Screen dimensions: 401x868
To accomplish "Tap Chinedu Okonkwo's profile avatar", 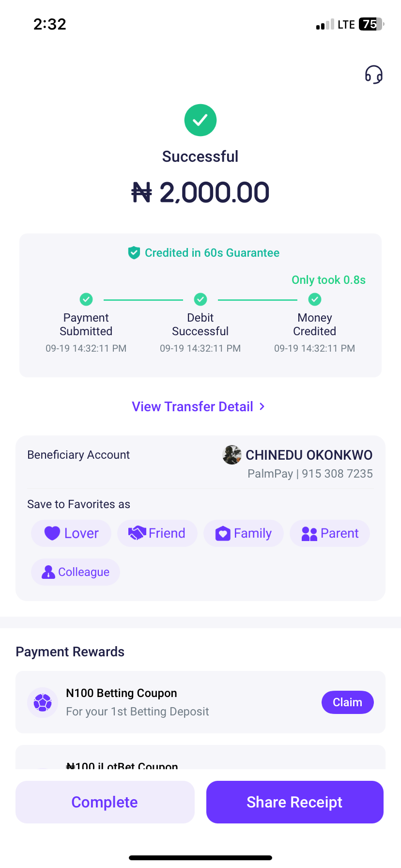I will coord(232,455).
